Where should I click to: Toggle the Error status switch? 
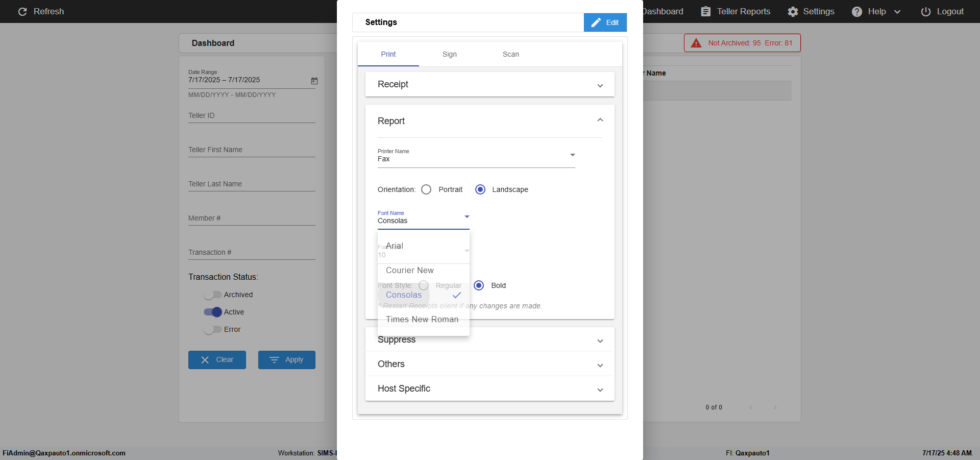click(x=212, y=329)
